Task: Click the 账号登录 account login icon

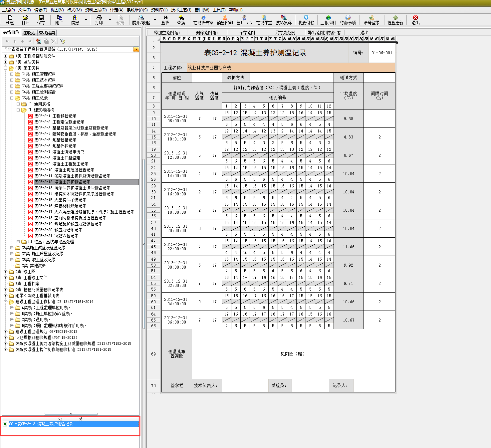Action: [x=371, y=20]
